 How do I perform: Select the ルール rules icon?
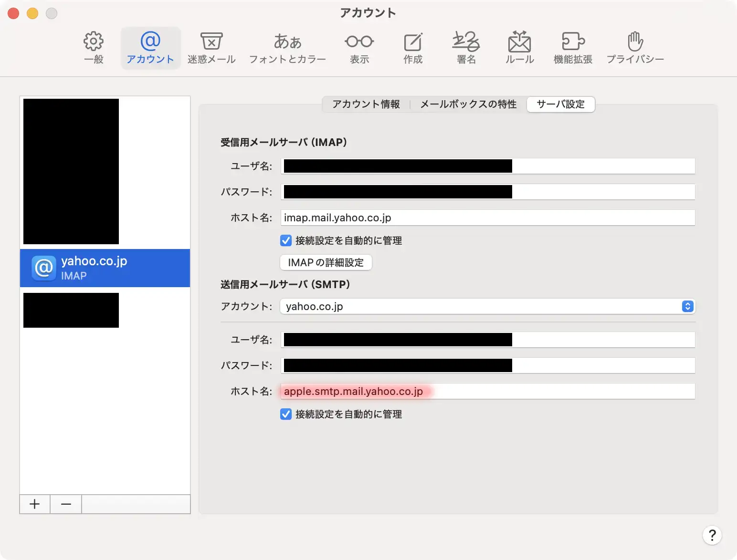pyautogui.click(x=519, y=48)
